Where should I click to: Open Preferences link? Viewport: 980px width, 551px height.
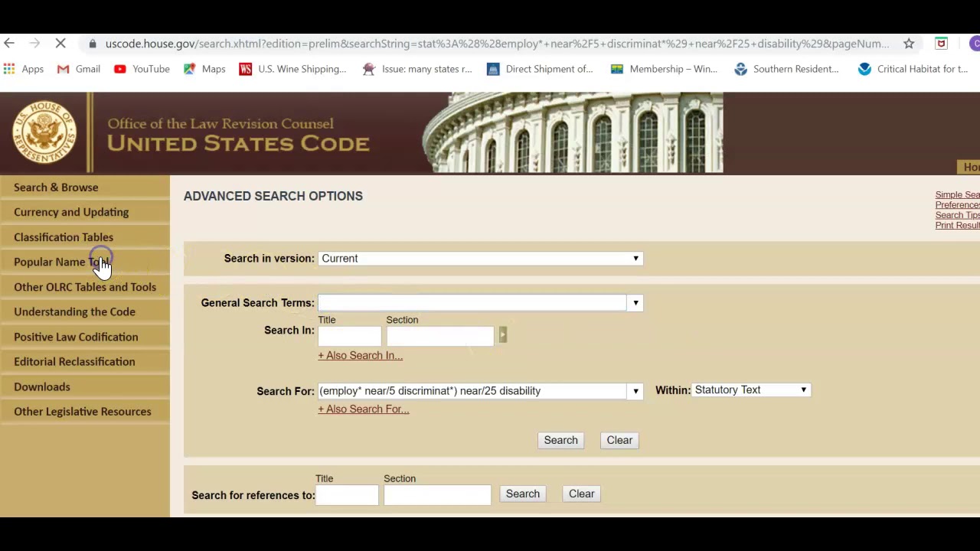pos(957,204)
